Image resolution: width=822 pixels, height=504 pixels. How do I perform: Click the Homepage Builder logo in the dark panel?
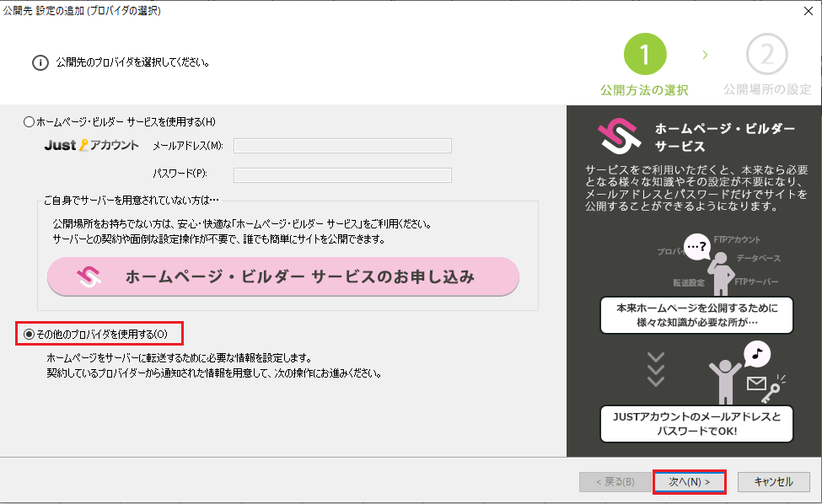(619, 136)
